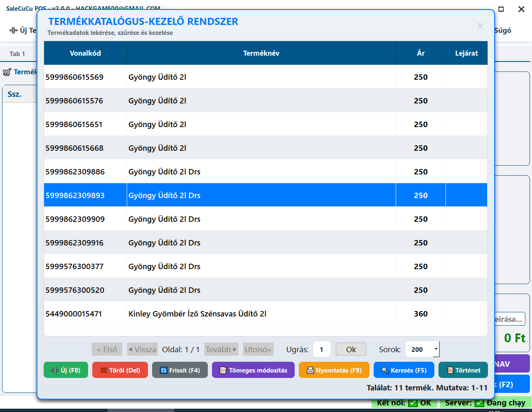Select barcode 5999576300377 row
The width and height of the screenshot is (532, 412).
click(x=266, y=266)
